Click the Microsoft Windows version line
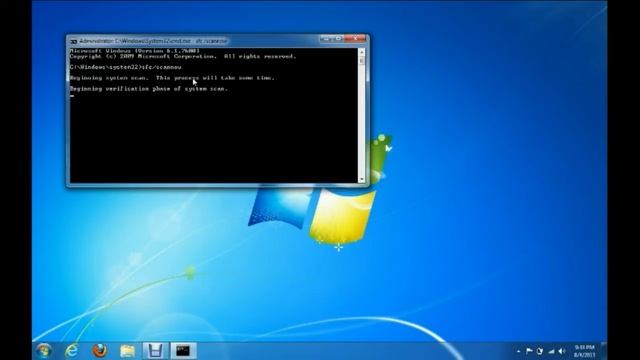This screenshot has height=360, width=640. [x=135, y=51]
